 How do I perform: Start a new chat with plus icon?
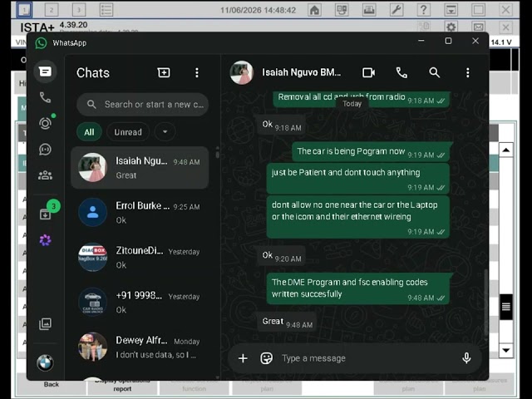[x=164, y=72]
